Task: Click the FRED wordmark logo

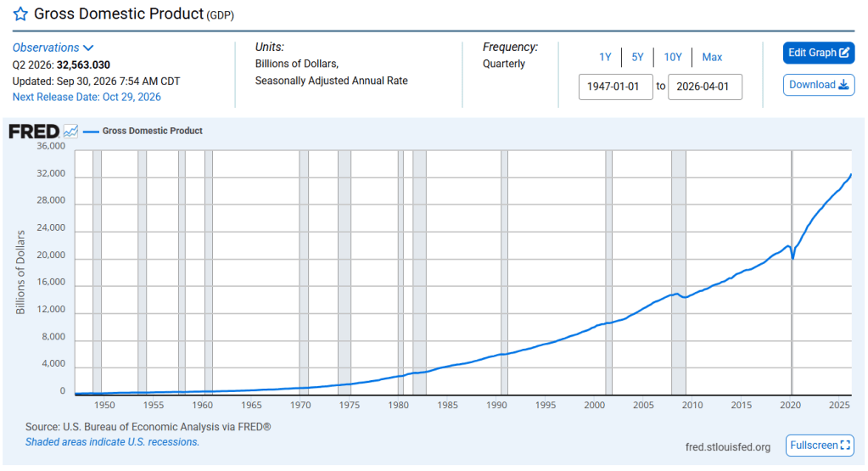Action: pos(34,132)
